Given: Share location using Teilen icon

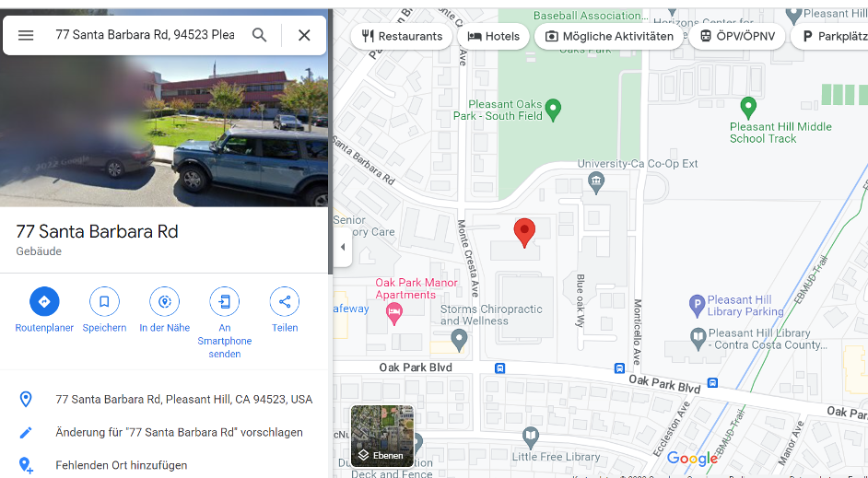Looking at the screenshot, I should coord(285,301).
